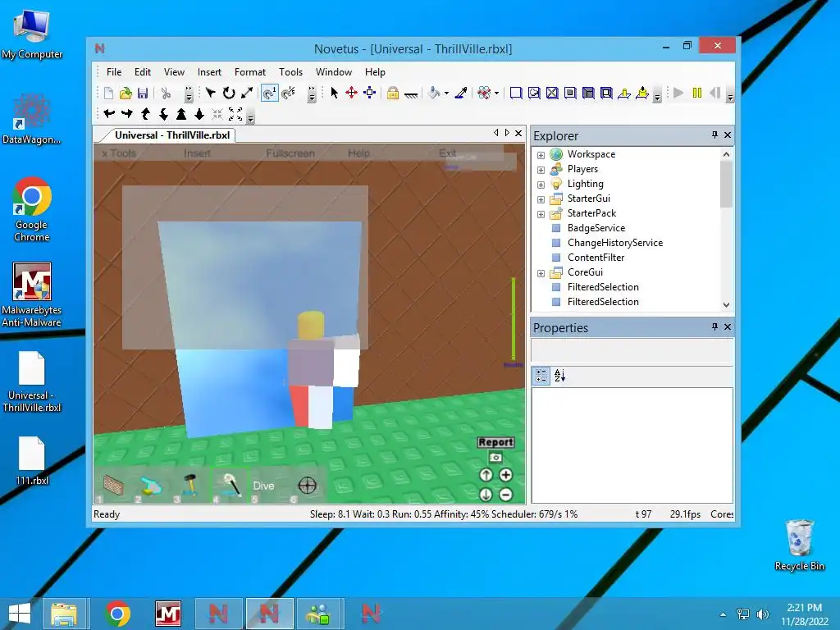Open the View menu
Image resolution: width=840 pixels, height=630 pixels.
[174, 72]
